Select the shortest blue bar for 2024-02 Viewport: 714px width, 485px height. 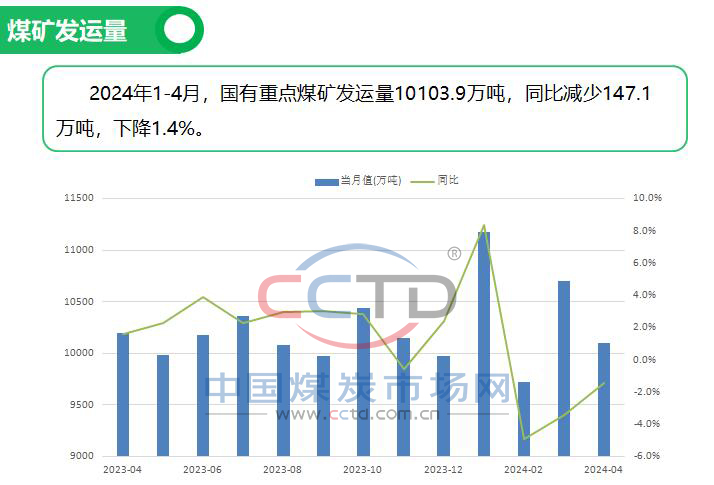(x=524, y=419)
